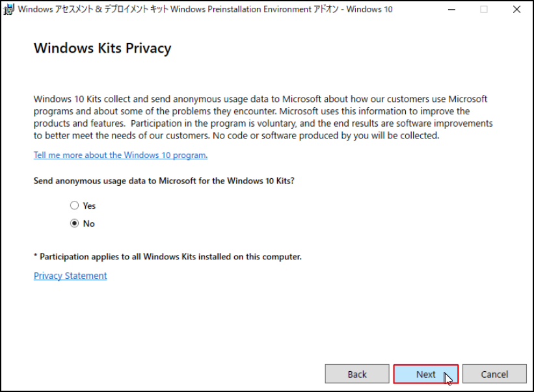Go back with the Back button
The height and width of the screenshot is (392, 534).
point(357,374)
